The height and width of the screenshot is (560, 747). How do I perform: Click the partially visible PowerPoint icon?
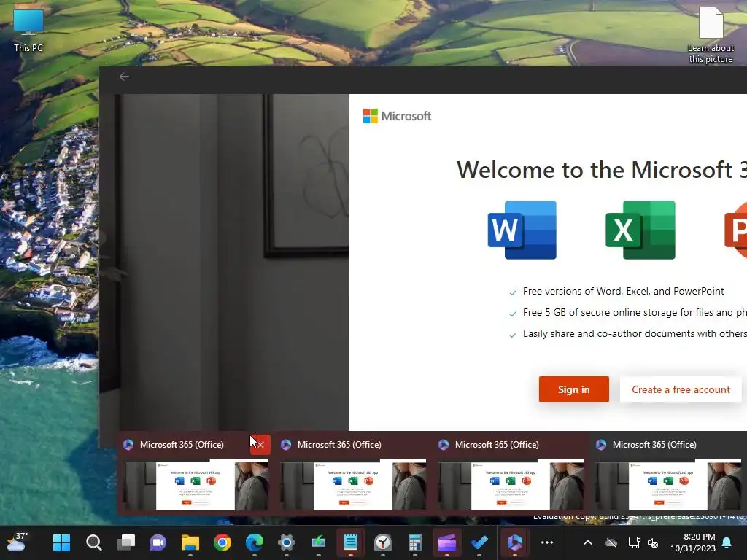coord(735,230)
